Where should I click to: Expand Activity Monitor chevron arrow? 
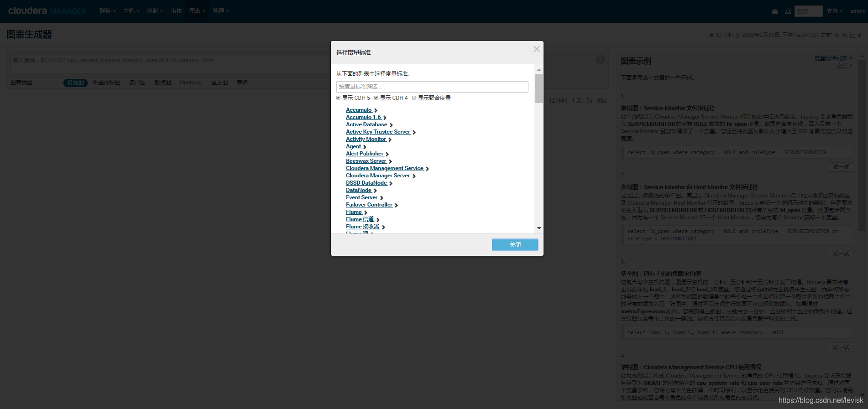(x=390, y=140)
